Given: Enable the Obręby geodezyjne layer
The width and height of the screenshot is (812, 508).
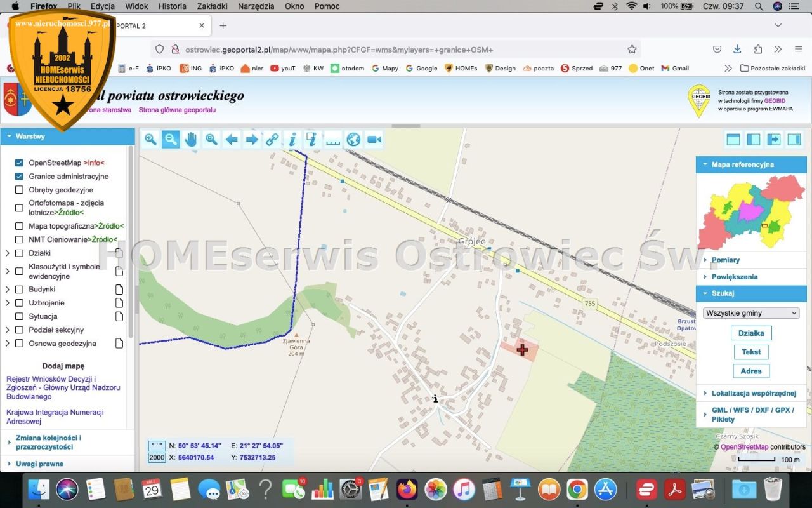Looking at the screenshot, I should point(19,189).
